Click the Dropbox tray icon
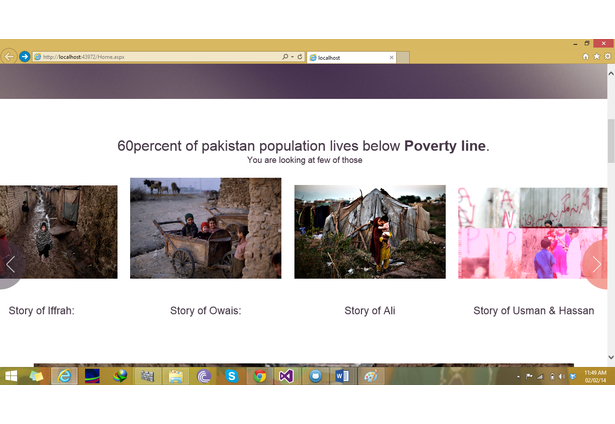The height and width of the screenshot is (424, 615). (573, 377)
